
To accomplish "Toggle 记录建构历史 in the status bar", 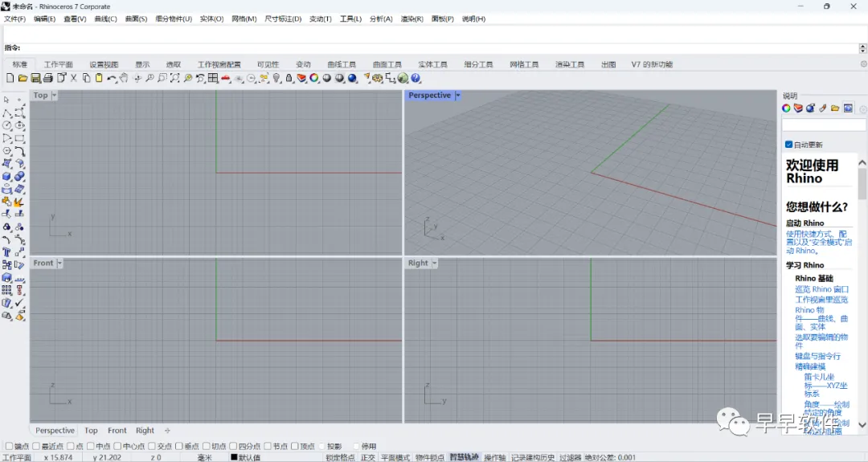I will click(533, 457).
